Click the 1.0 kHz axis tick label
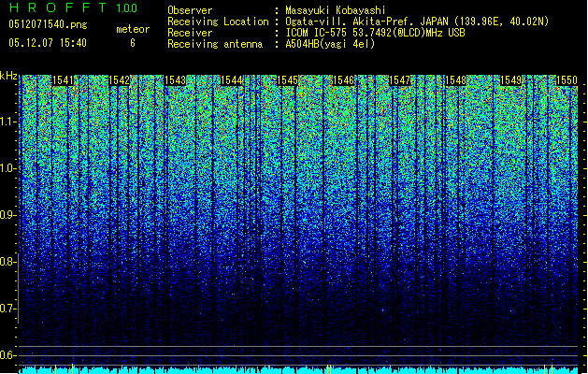588x374 pixels. click(x=7, y=168)
